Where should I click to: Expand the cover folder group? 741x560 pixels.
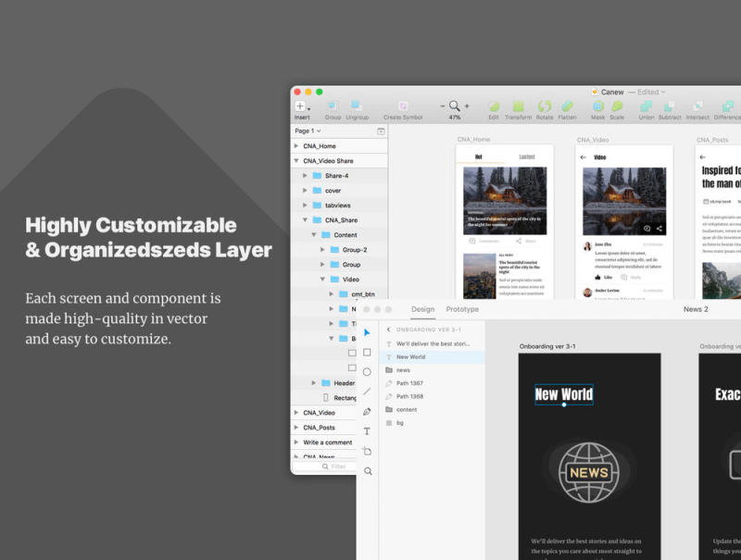[305, 191]
